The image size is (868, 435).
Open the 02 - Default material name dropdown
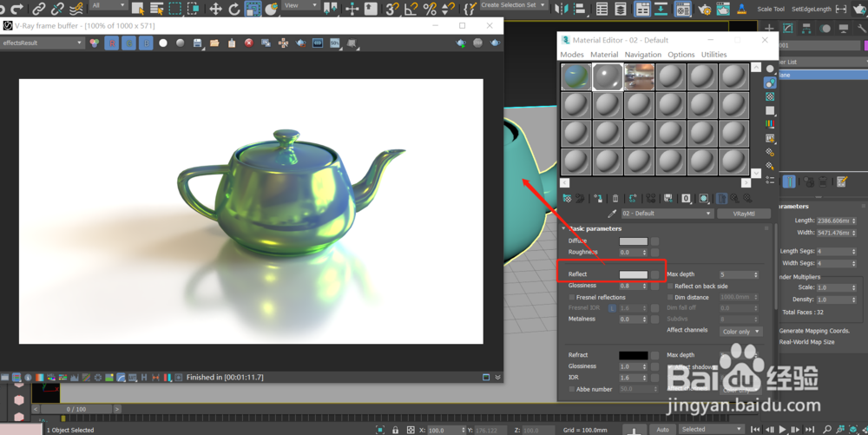(x=667, y=214)
